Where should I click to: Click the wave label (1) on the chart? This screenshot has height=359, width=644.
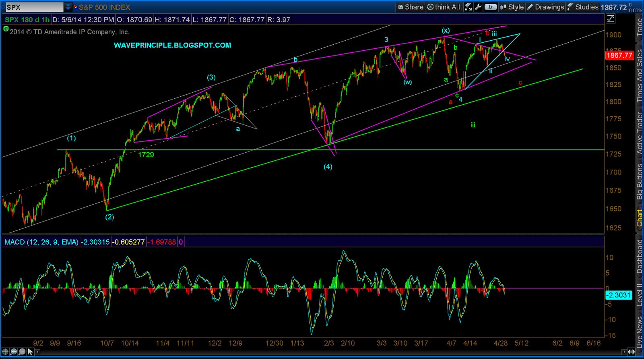pos(71,138)
